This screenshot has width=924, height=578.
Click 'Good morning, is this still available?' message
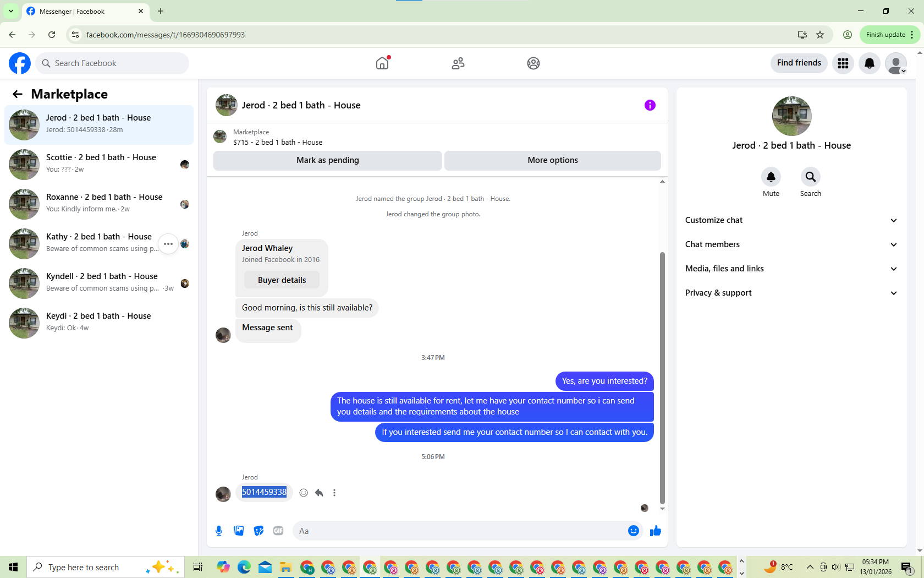point(307,308)
